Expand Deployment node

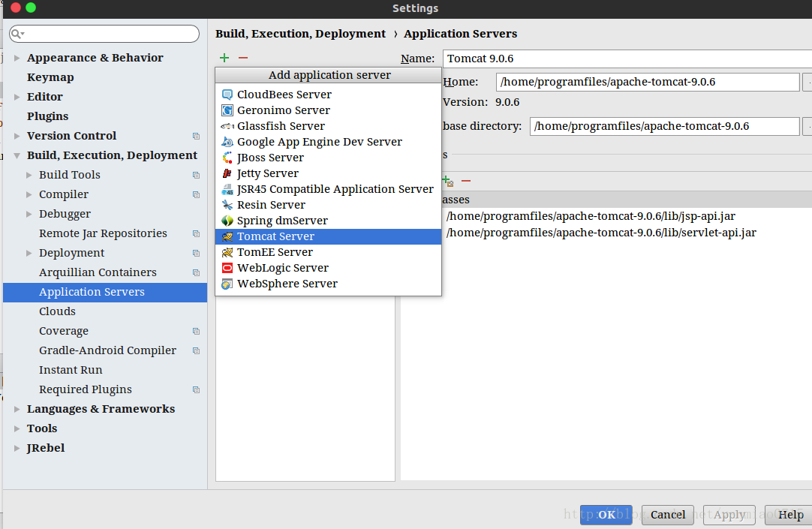point(29,253)
